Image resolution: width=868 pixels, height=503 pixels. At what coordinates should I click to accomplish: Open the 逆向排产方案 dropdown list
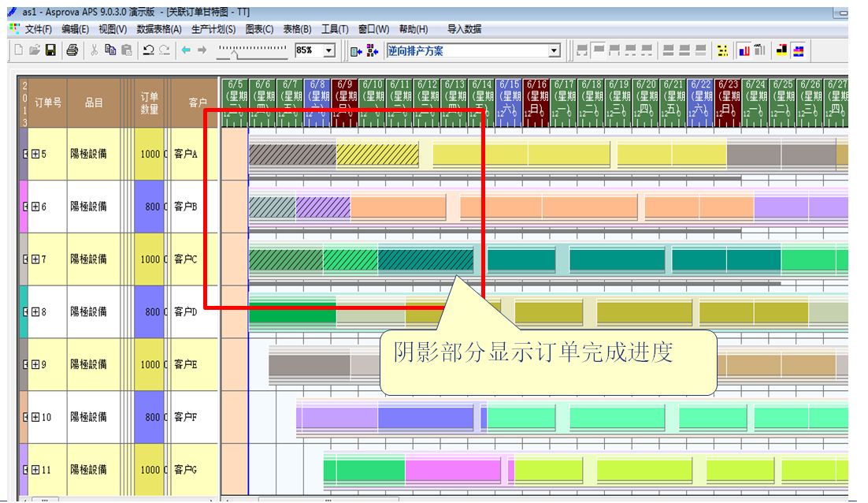(x=554, y=50)
